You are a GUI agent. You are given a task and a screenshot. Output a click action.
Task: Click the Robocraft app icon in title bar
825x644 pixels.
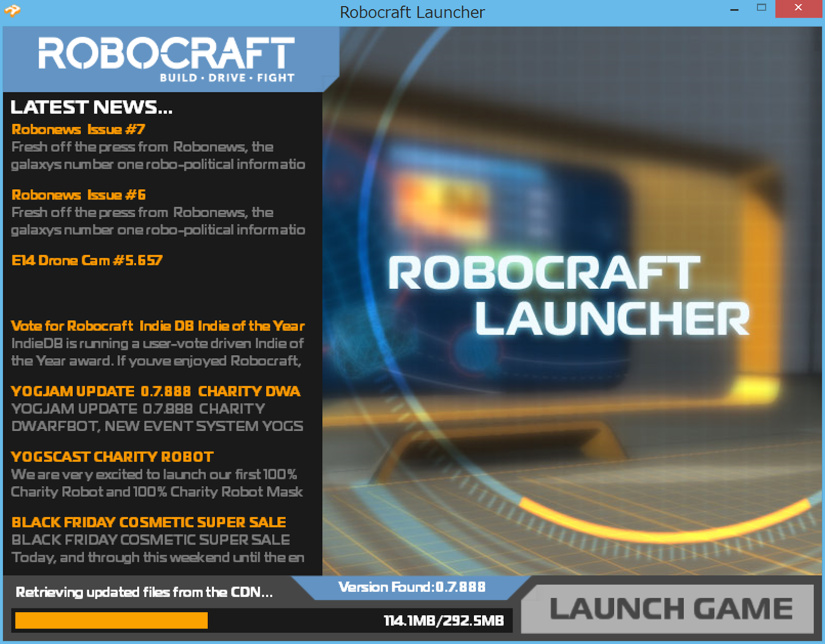click(x=12, y=10)
